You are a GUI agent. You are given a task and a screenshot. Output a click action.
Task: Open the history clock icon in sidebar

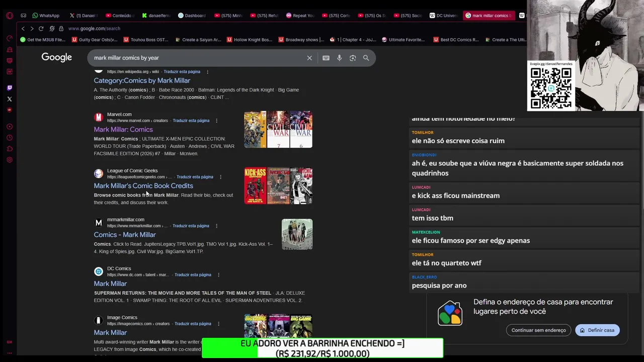click(9, 138)
